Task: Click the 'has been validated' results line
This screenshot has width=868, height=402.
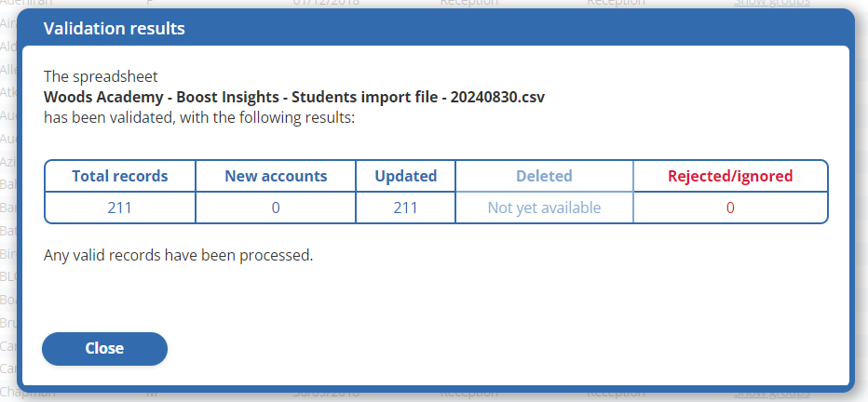Action: (x=199, y=118)
